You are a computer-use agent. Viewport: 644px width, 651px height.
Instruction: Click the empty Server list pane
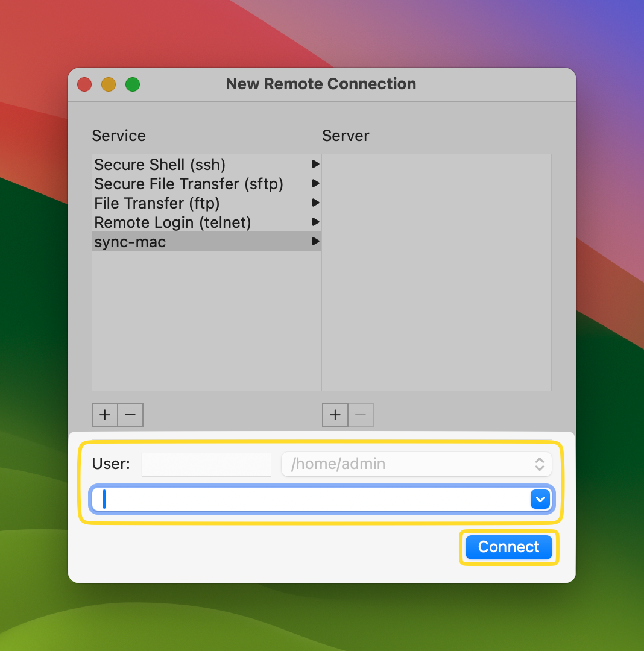coord(437,271)
